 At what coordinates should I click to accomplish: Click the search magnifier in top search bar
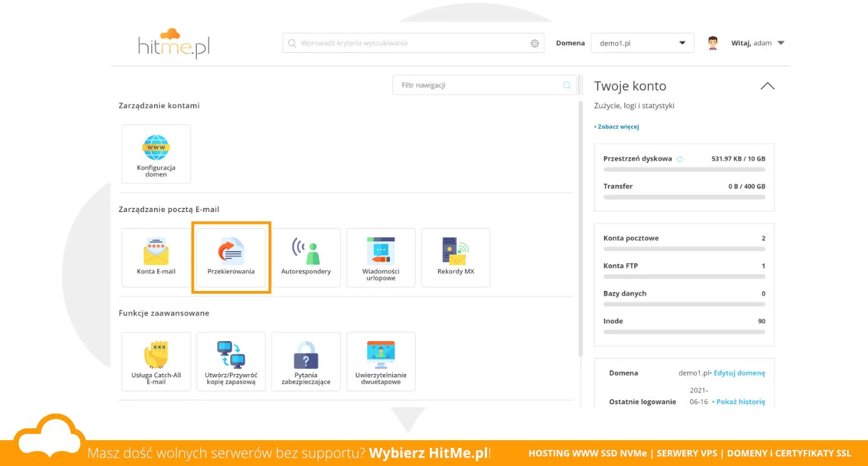click(292, 43)
